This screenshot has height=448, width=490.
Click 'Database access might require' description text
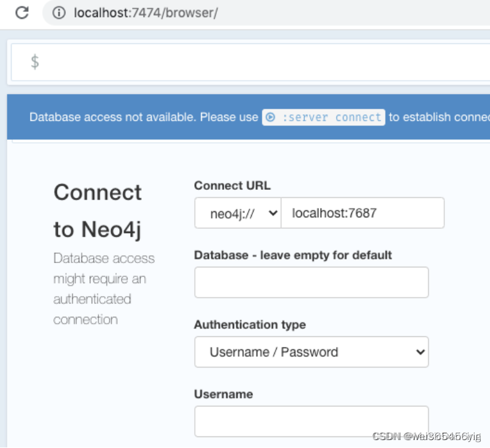(104, 289)
